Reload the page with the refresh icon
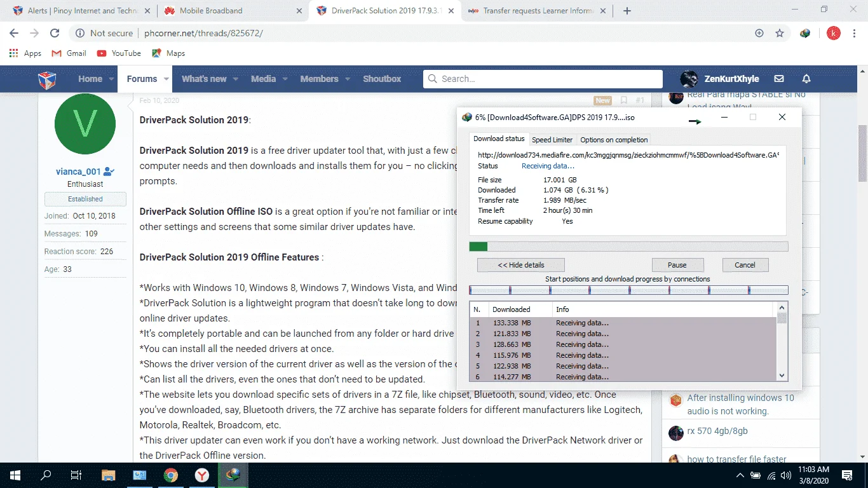Image resolution: width=868 pixels, height=488 pixels. pos(55,33)
